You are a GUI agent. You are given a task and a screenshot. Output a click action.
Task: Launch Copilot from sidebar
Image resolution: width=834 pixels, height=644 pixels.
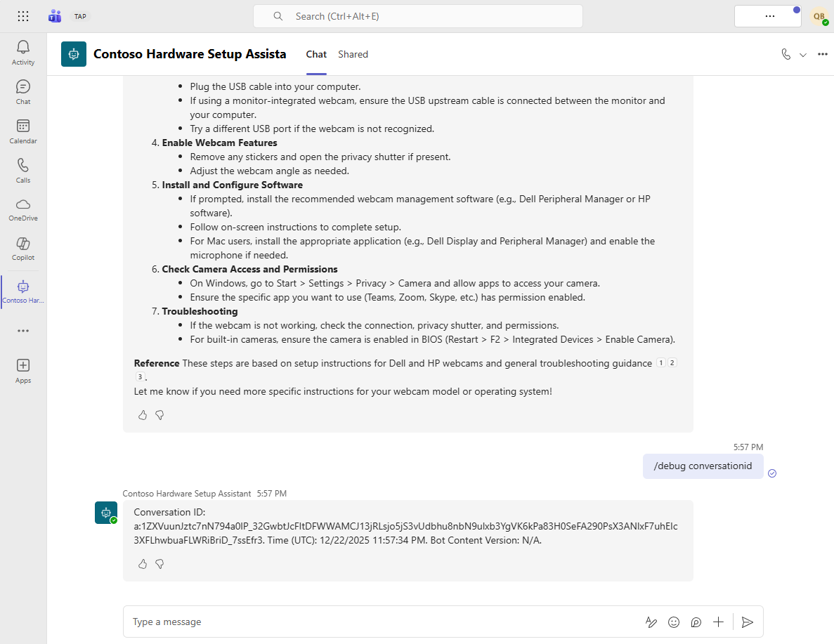pos(23,249)
